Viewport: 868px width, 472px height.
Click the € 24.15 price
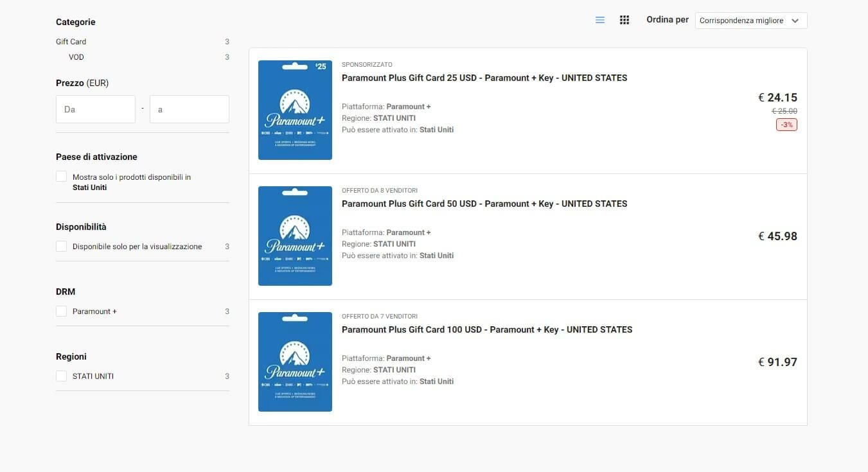coord(777,98)
